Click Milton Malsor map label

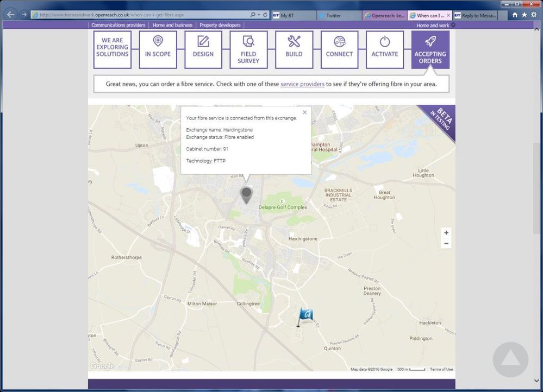(x=202, y=304)
